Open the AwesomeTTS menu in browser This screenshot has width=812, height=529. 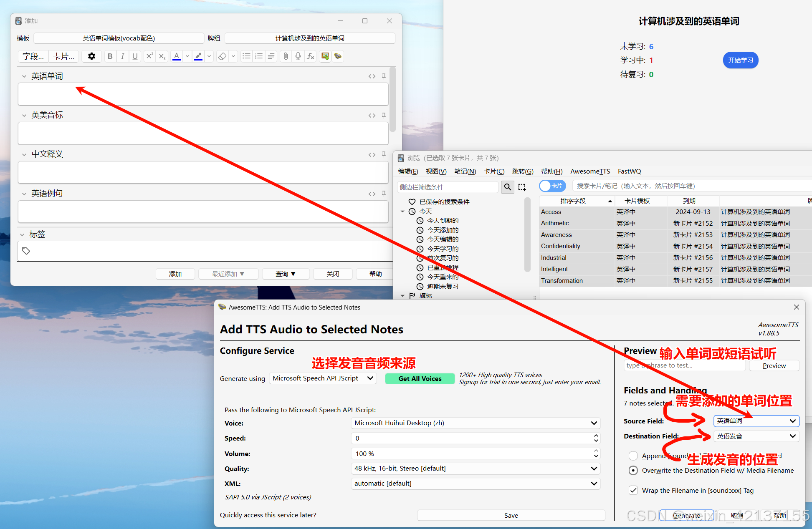pyautogui.click(x=590, y=171)
